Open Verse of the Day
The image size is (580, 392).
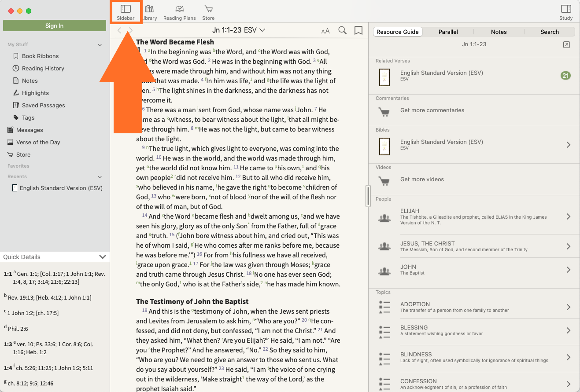tap(38, 142)
